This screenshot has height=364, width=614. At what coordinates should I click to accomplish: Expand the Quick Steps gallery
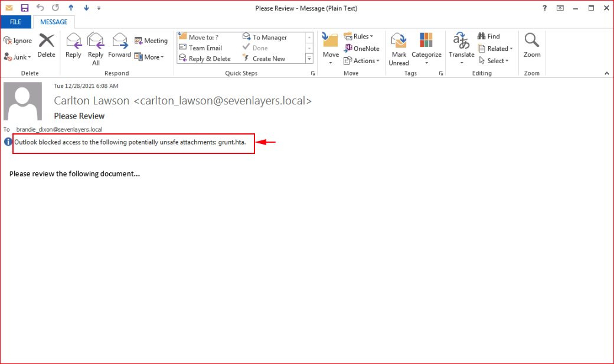pos(309,59)
